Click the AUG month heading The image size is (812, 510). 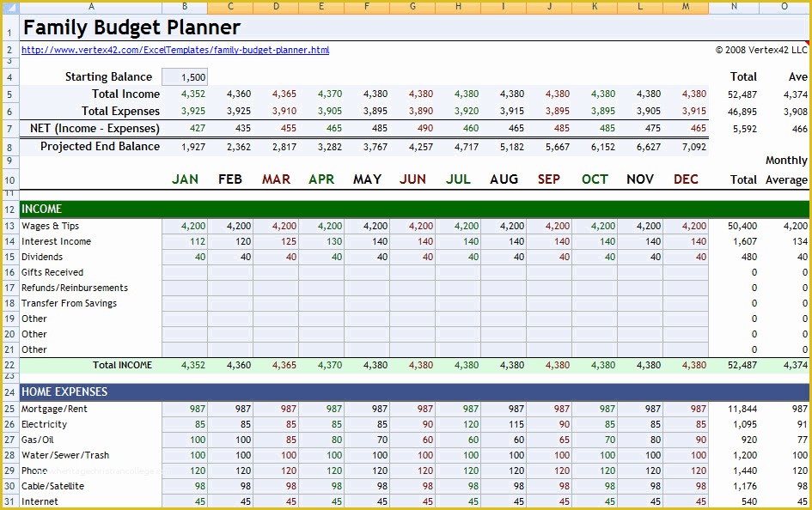(x=504, y=179)
